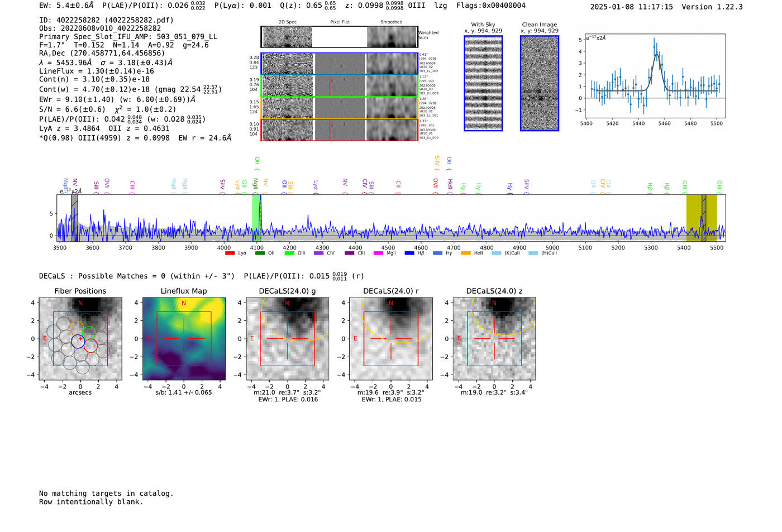Open the Clean Image panel
782x532 pixels.
pos(540,83)
